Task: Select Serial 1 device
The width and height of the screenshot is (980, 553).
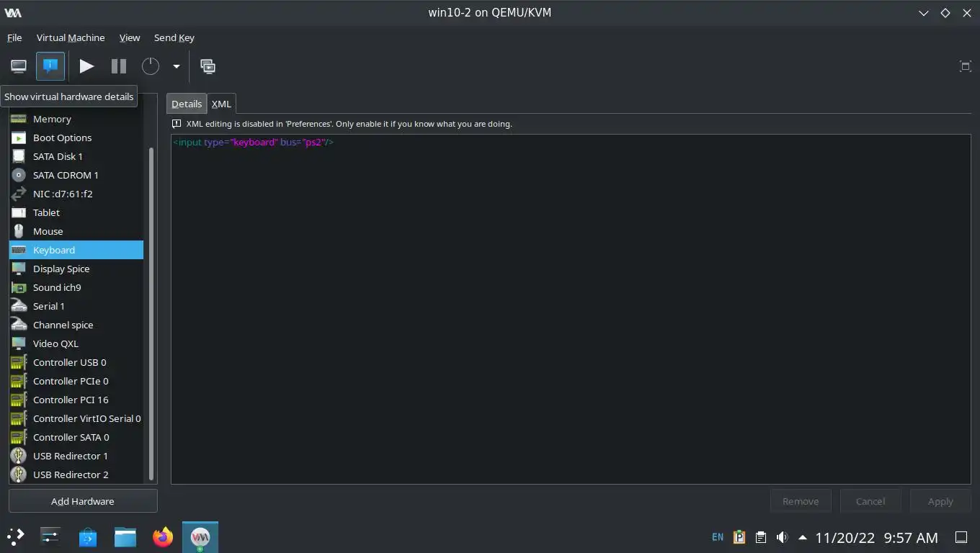Action: tap(76, 306)
